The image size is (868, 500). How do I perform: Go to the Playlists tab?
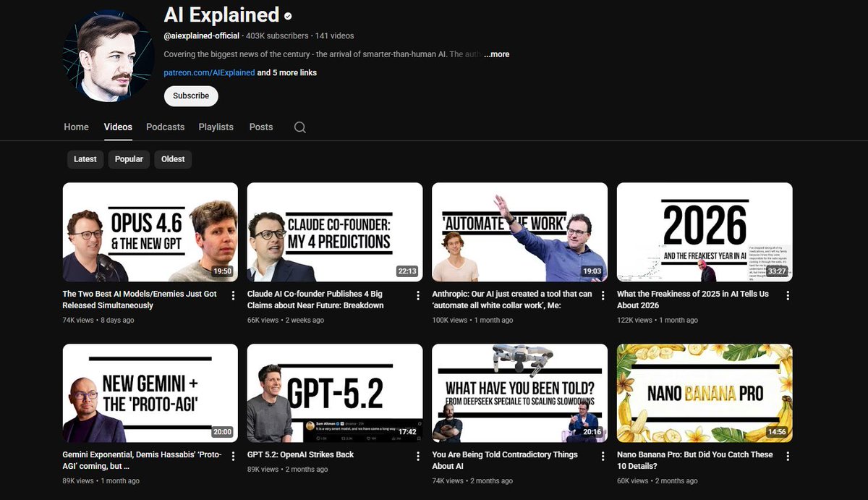(216, 127)
